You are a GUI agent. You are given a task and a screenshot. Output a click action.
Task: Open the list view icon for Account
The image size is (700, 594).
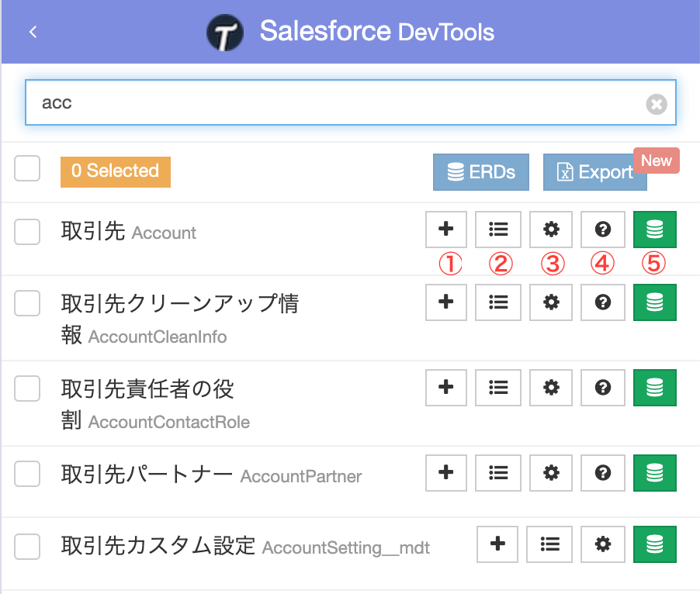(497, 230)
